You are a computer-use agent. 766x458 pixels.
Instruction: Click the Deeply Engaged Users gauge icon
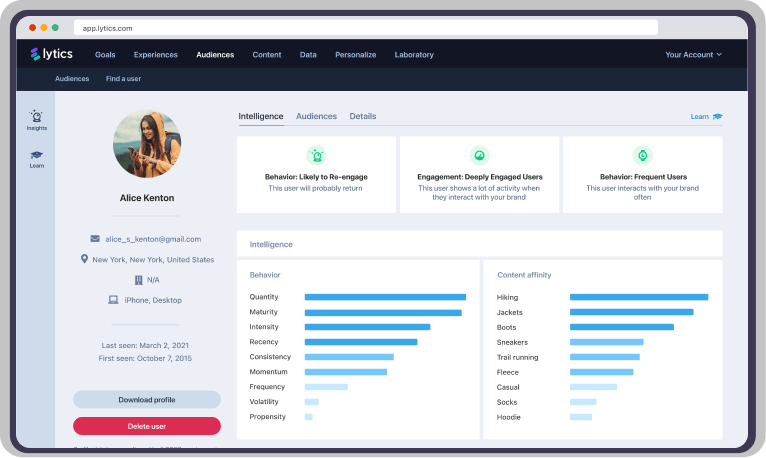[479, 155]
